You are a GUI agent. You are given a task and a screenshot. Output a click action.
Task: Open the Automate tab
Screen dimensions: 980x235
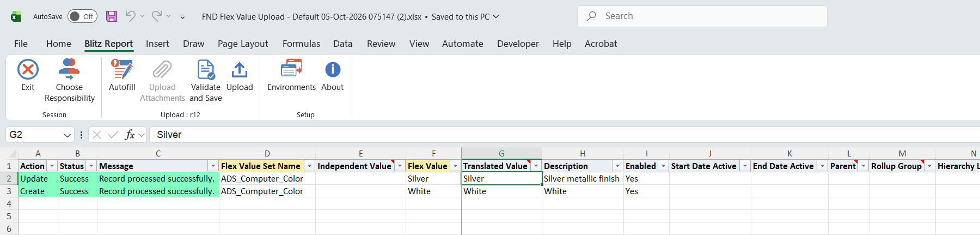(x=463, y=44)
